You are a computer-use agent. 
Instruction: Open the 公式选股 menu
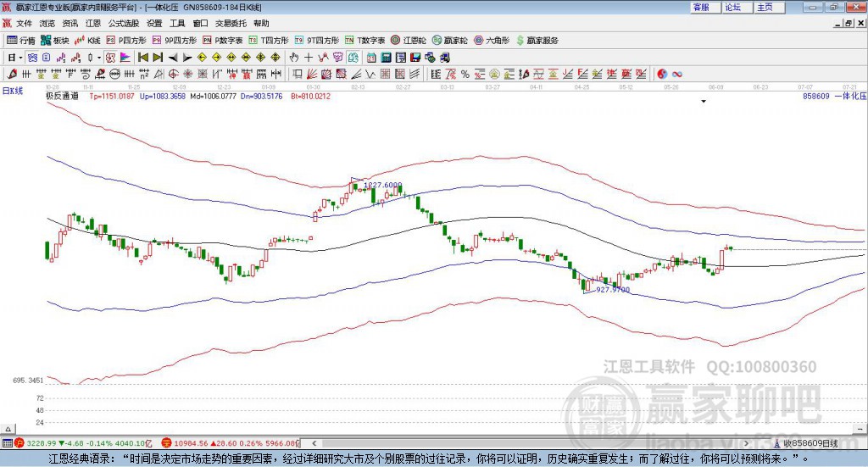click(x=124, y=23)
